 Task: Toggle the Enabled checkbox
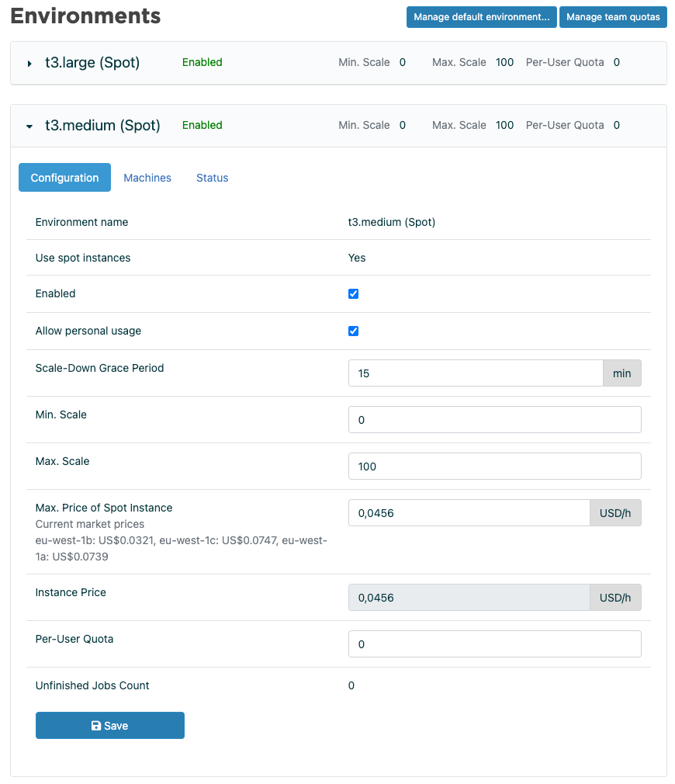353,294
